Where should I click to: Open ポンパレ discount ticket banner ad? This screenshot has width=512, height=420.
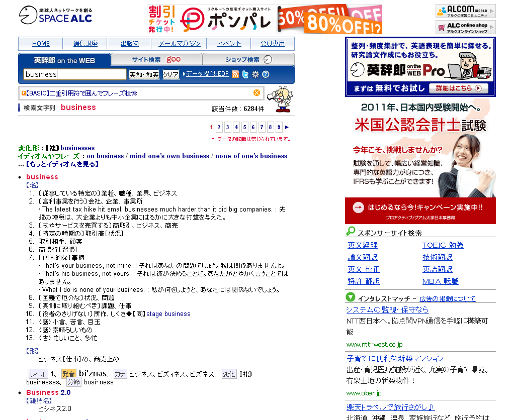click(x=265, y=19)
